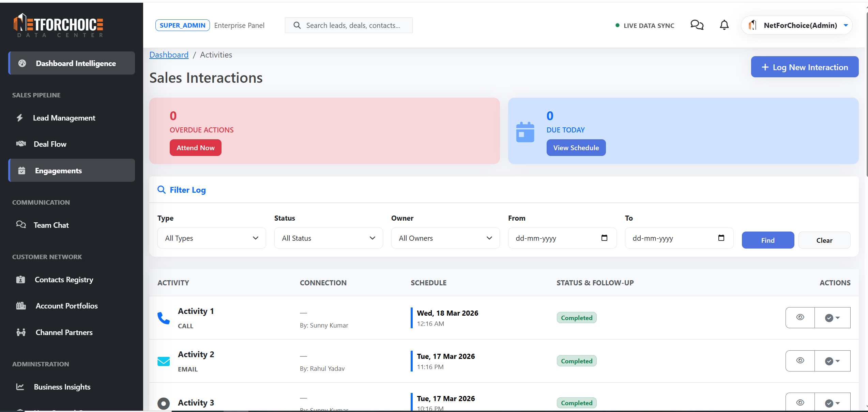View Activity 1 details via eye icon
The image size is (868, 412).
pos(800,317)
